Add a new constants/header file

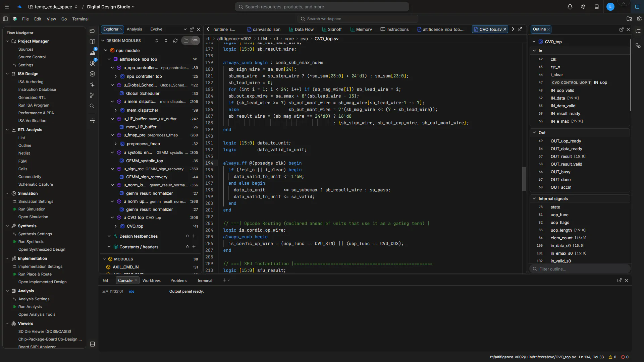pyautogui.click(x=194, y=247)
